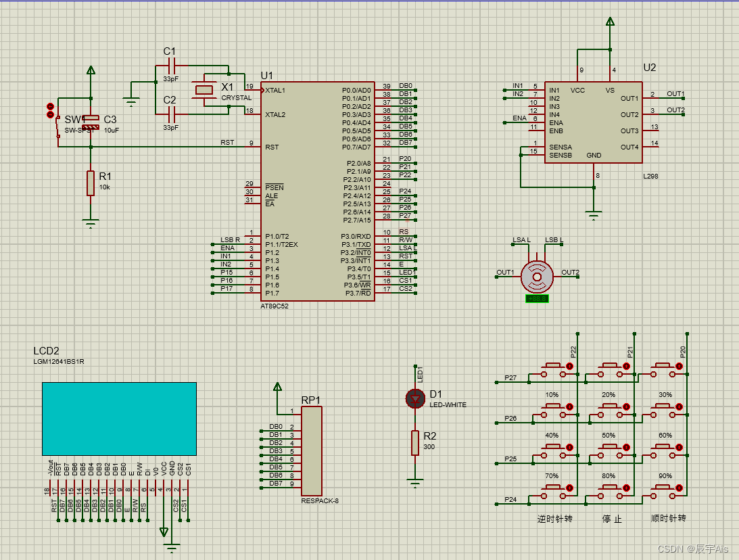Click the white LED D1 symbol
This screenshot has height=560, width=739.
pyautogui.click(x=415, y=399)
